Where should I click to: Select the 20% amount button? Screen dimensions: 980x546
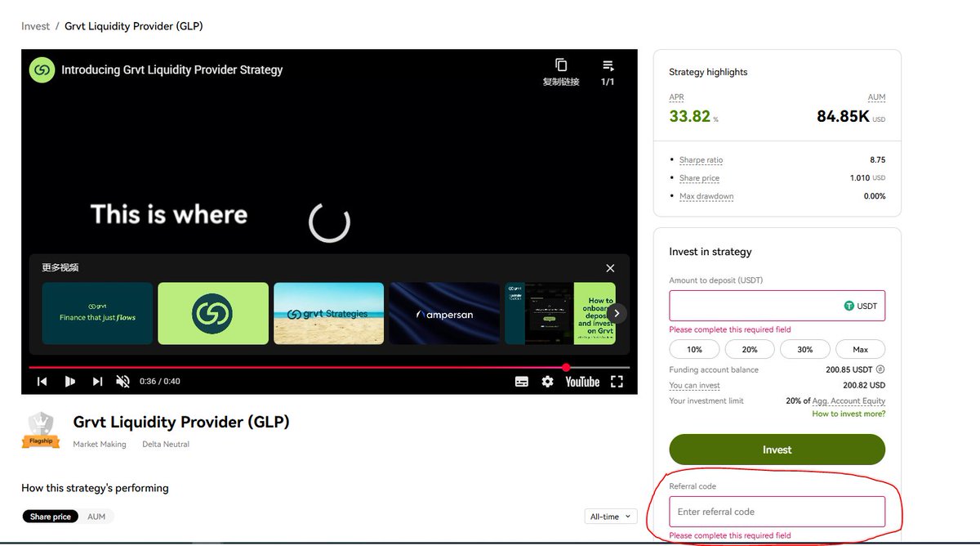coord(750,349)
